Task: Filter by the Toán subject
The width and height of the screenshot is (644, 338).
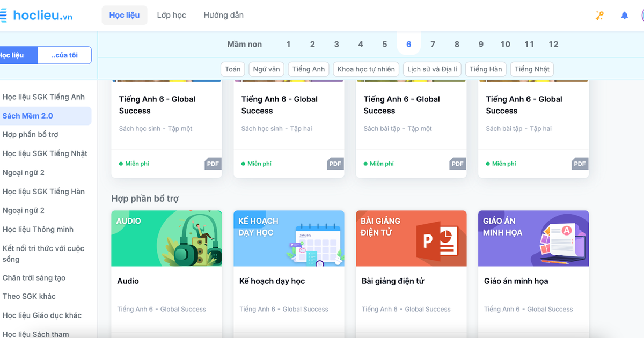Action: [233, 69]
